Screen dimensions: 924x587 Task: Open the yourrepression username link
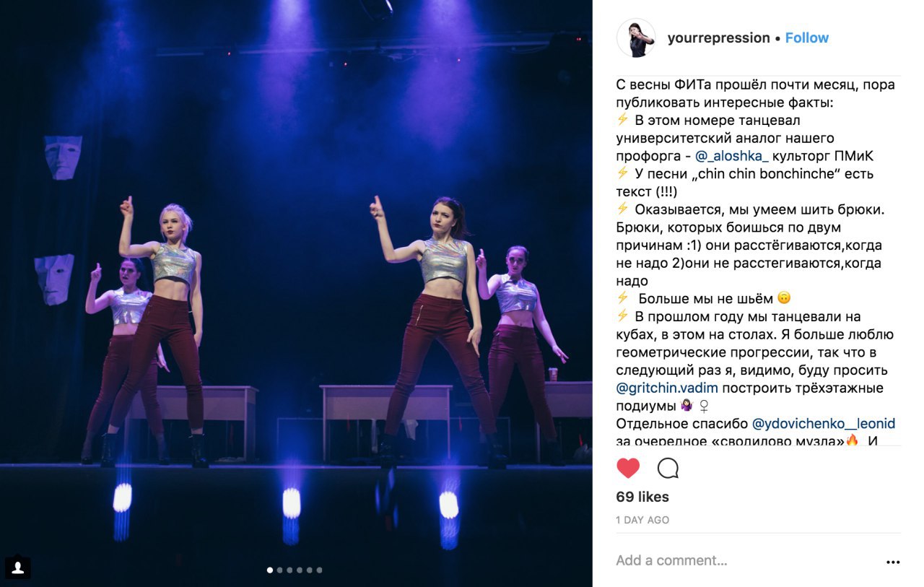point(718,38)
